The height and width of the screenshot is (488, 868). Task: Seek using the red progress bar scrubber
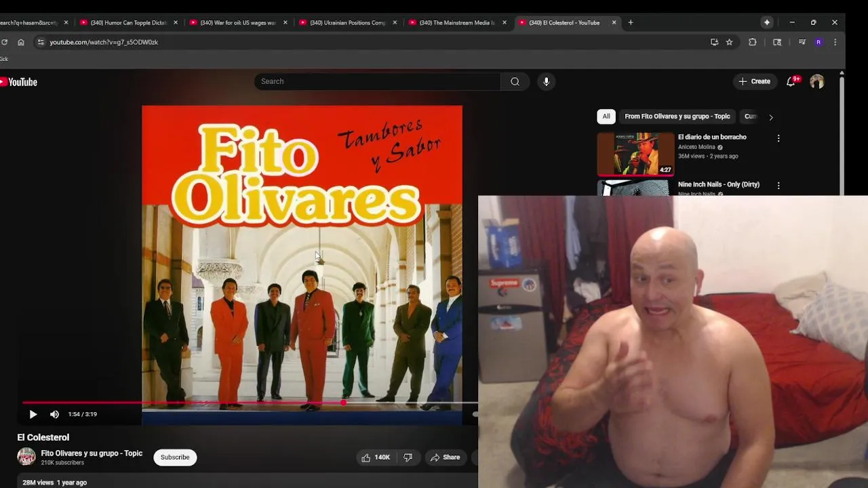343,403
